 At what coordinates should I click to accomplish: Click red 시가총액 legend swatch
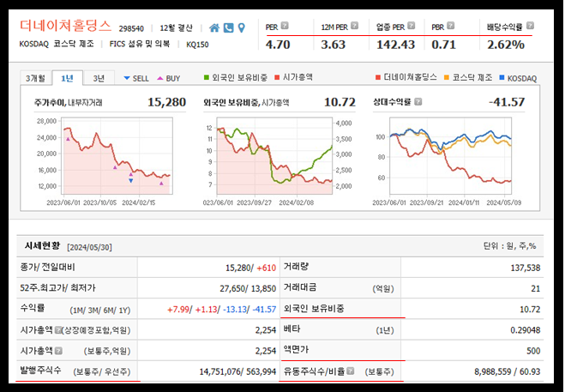click(277, 77)
